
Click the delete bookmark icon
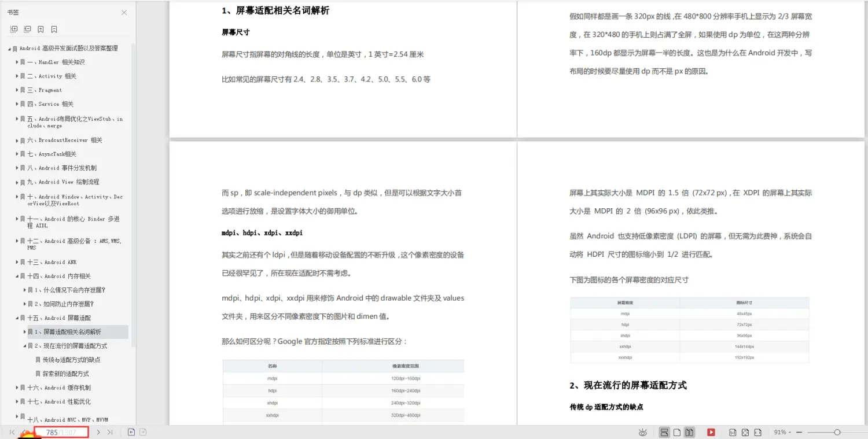54,29
